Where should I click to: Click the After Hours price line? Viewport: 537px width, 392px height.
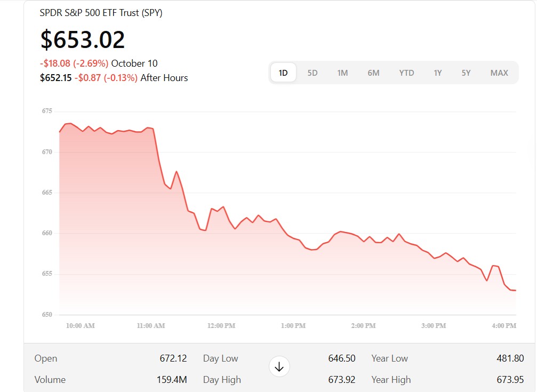[114, 78]
